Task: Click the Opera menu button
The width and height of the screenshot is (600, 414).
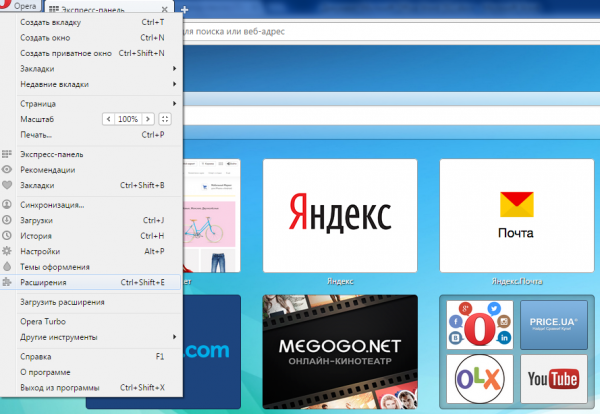Action: [x=20, y=6]
